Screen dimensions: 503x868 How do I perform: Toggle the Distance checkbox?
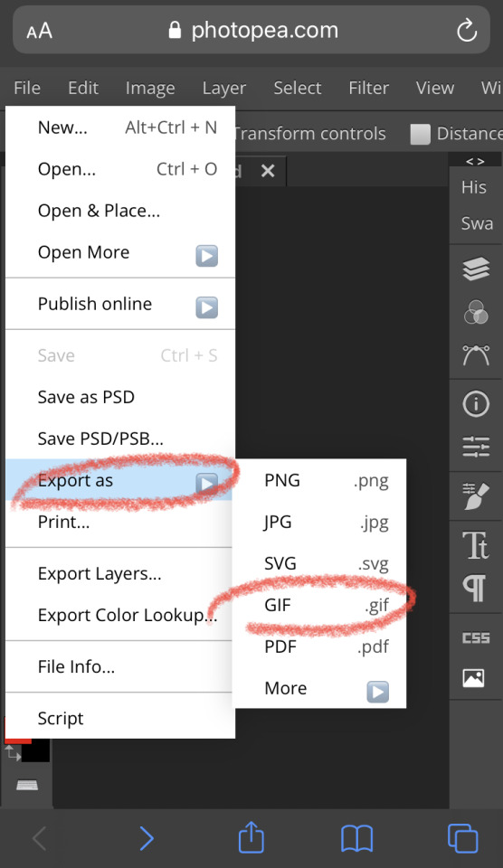point(420,134)
